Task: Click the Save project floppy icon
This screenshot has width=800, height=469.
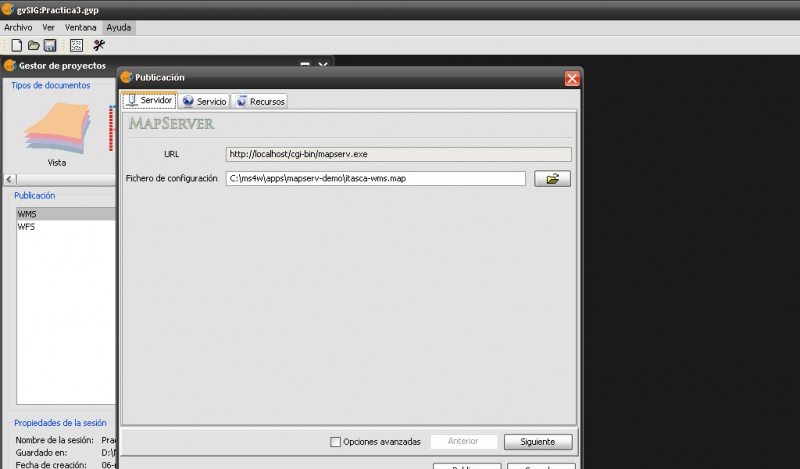Action: click(x=49, y=45)
